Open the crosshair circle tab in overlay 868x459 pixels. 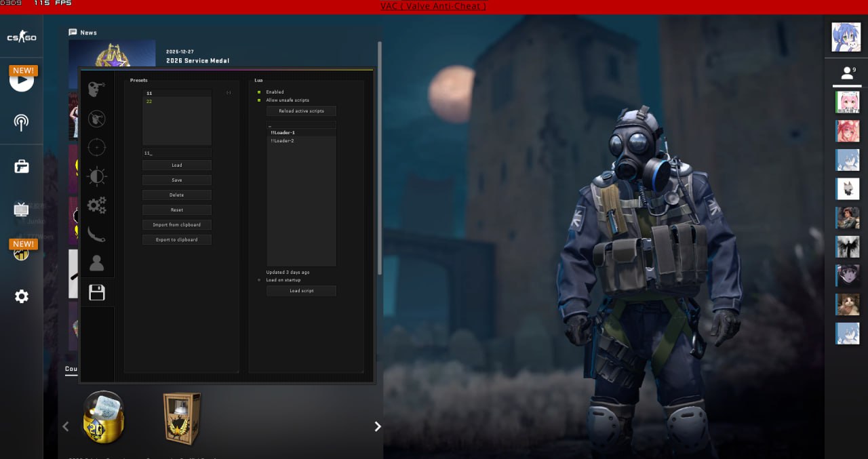click(x=97, y=147)
